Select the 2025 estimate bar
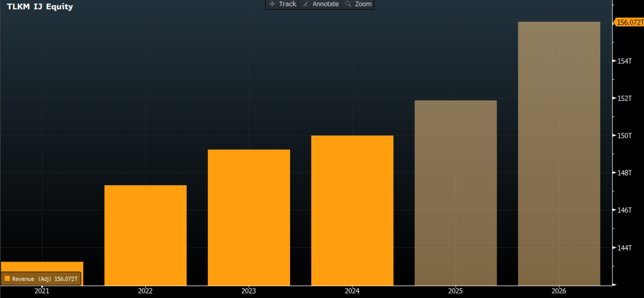This screenshot has height=298, width=644. 456,193
